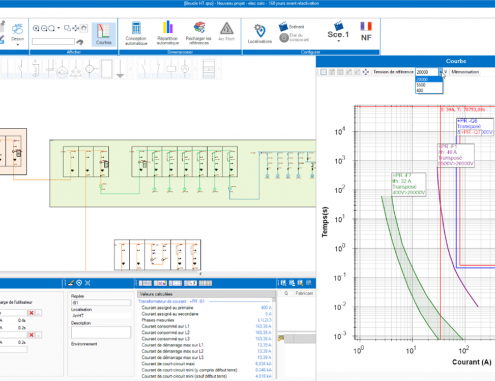The width and height of the screenshot is (495, 381).
Task: Click the search go arrow icon
Action: tap(80, 42)
